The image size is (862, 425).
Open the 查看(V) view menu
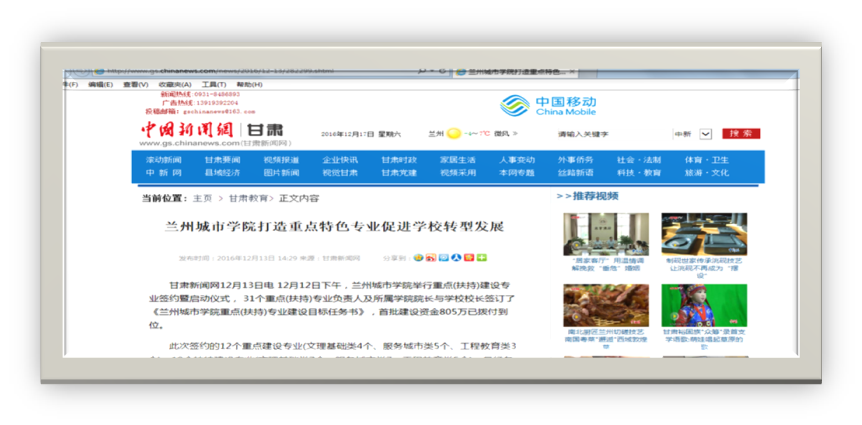135,85
